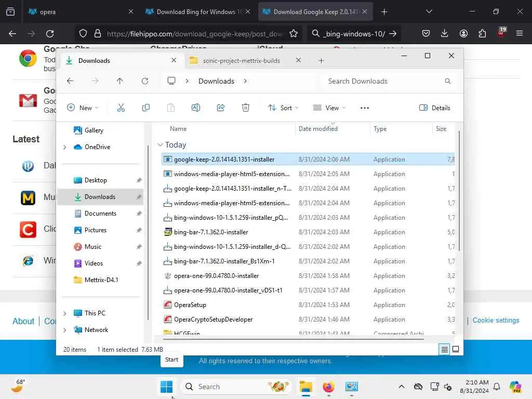Click the Share icon in Explorer toolbar

click(220, 108)
